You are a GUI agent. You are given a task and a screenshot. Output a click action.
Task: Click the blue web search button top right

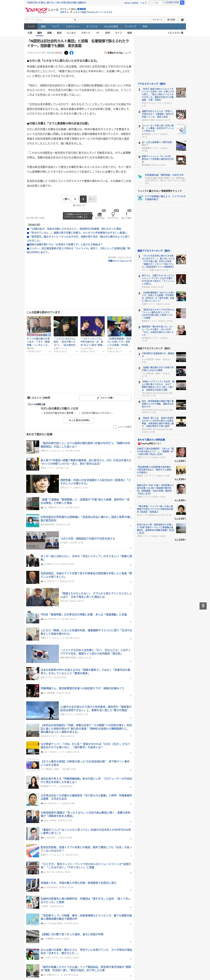182,3
